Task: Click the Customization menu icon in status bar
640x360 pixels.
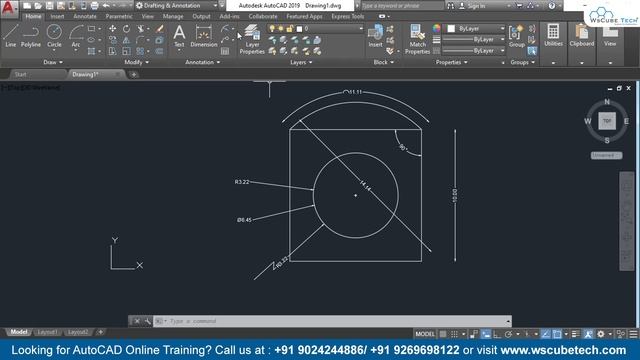Action: click(x=633, y=334)
